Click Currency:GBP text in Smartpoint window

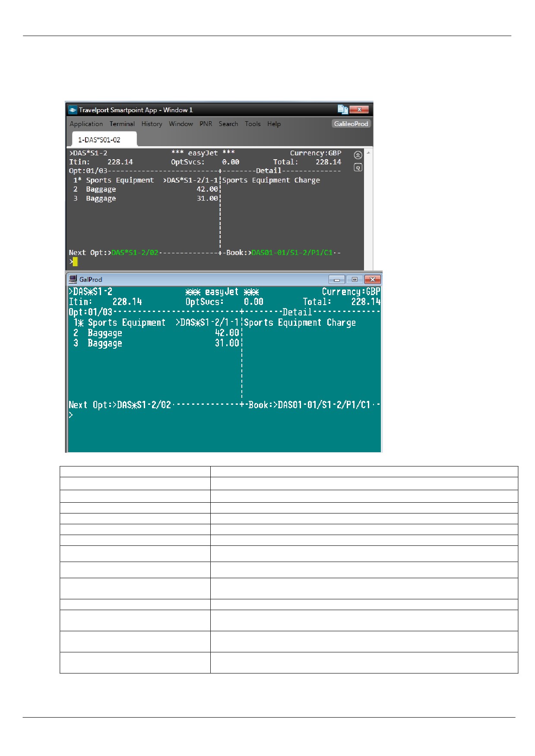[x=316, y=153]
